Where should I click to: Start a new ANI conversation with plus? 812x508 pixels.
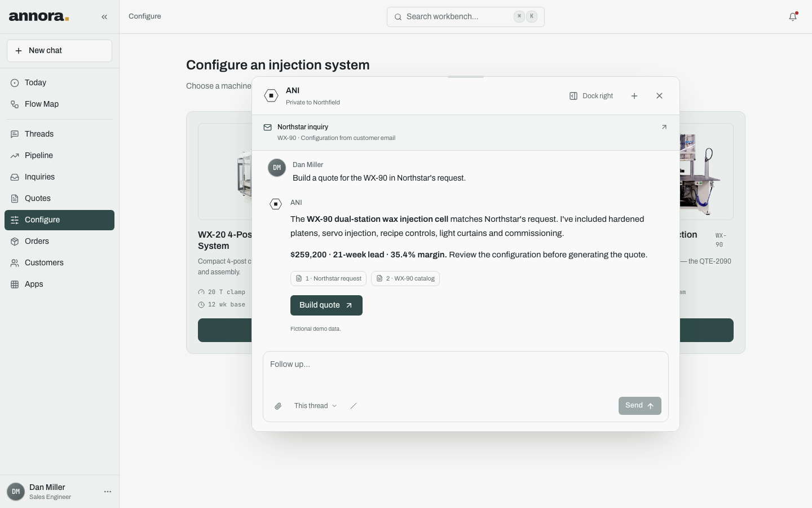[x=634, y=96]
